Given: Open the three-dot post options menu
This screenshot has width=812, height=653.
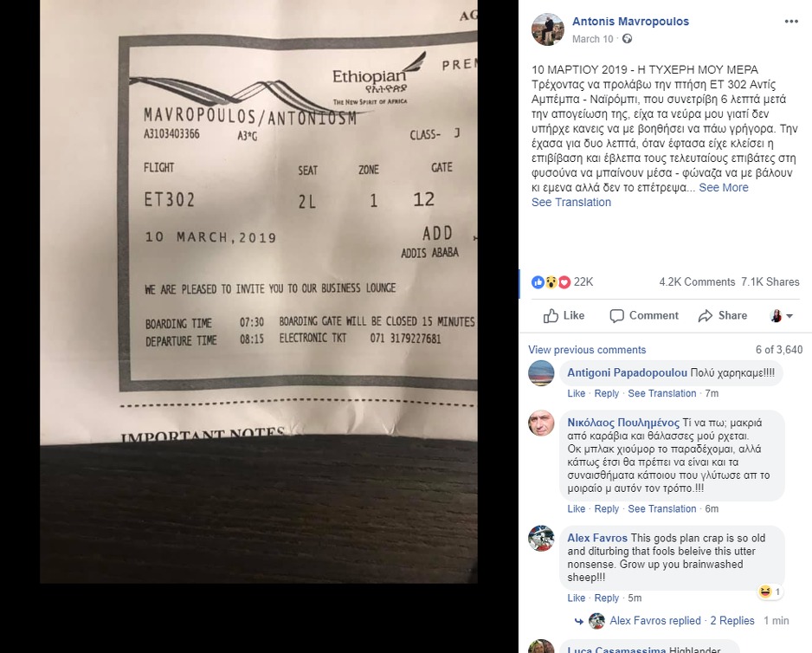Looking at the screenshot, I should point(790,22).
